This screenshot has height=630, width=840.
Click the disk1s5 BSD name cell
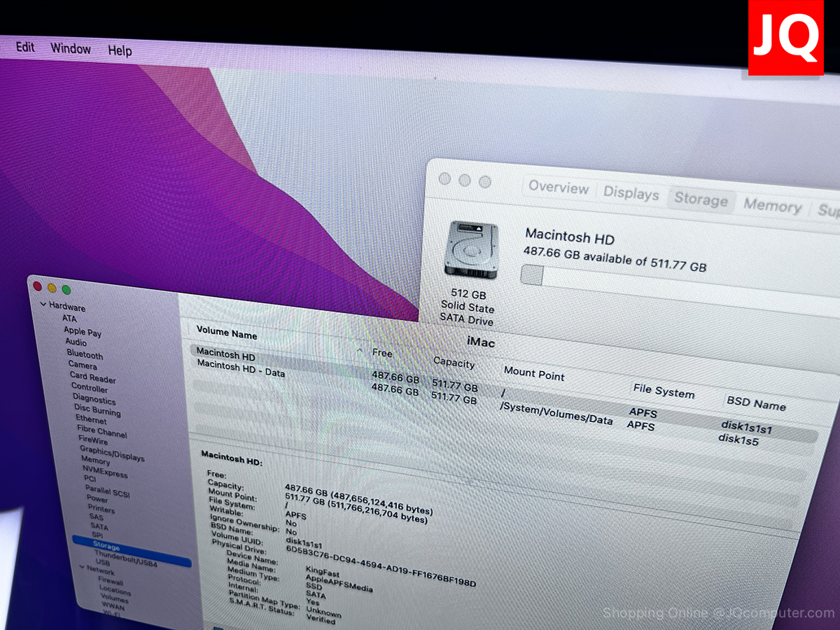(x=738, y=439)
